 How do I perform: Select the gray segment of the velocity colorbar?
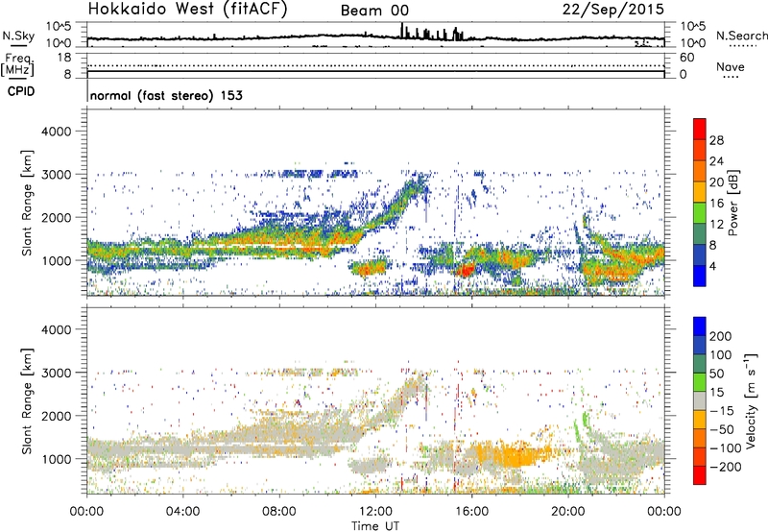click(x=700, y=400)
